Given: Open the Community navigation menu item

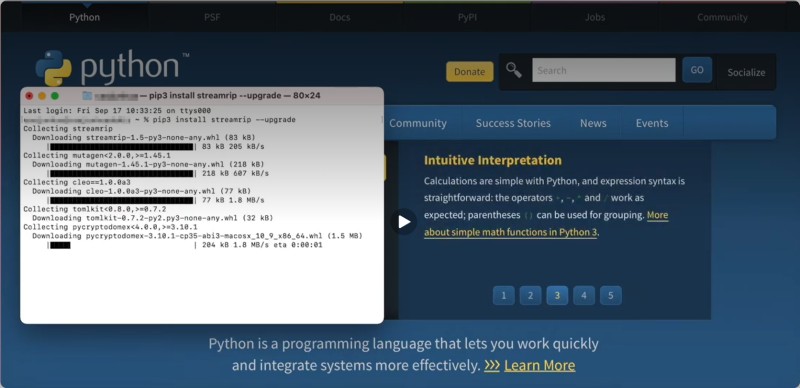Looking at the screenshot, I should pyautogui.click(x=418, y=123).
